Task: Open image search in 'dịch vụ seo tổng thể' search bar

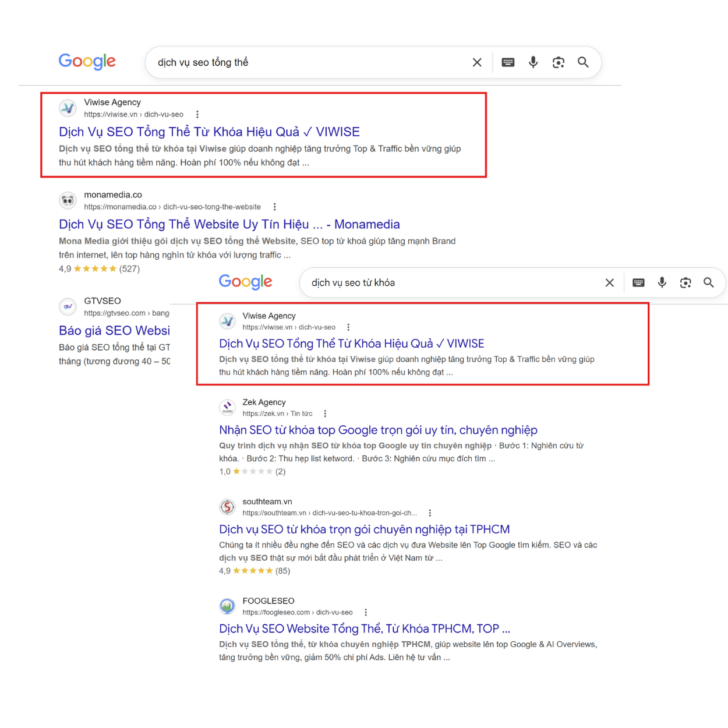Action: pyautogui.click(x=559, y=62)
